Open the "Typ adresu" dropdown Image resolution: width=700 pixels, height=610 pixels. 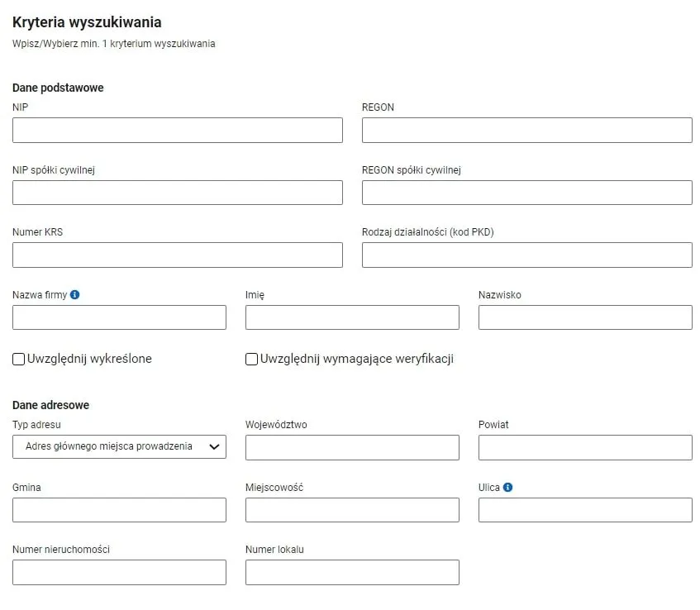119,446
